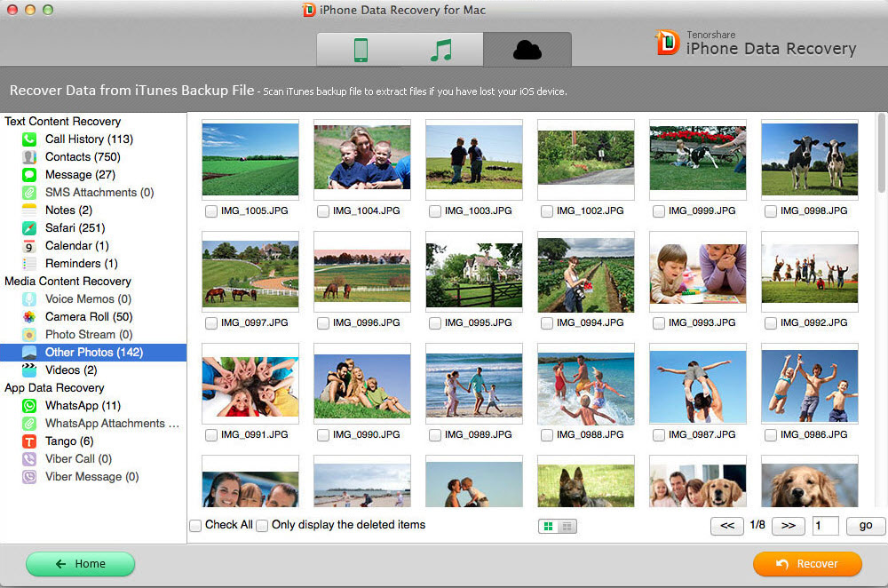Image resolution: width=888 pixels, height=588 pixels.
Task: Click the WhatsApp icon in sidebar
Action: click(29, 406)
